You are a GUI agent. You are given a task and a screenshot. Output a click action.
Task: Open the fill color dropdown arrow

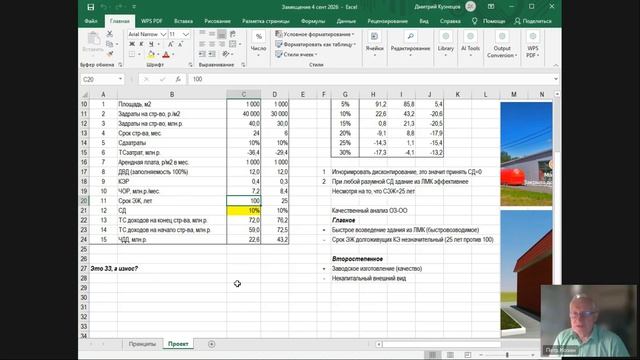[x=158, y=54]
